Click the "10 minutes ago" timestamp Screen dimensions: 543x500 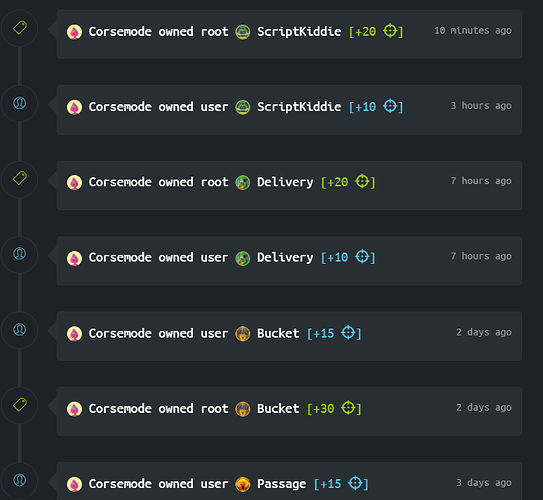[x=473, y=31]
